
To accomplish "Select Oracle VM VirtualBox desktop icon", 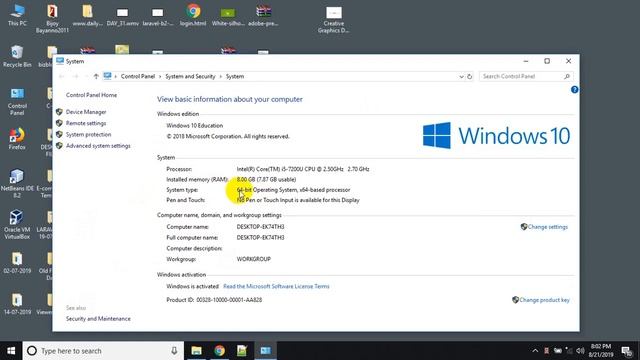I will [x=17, y=224].
